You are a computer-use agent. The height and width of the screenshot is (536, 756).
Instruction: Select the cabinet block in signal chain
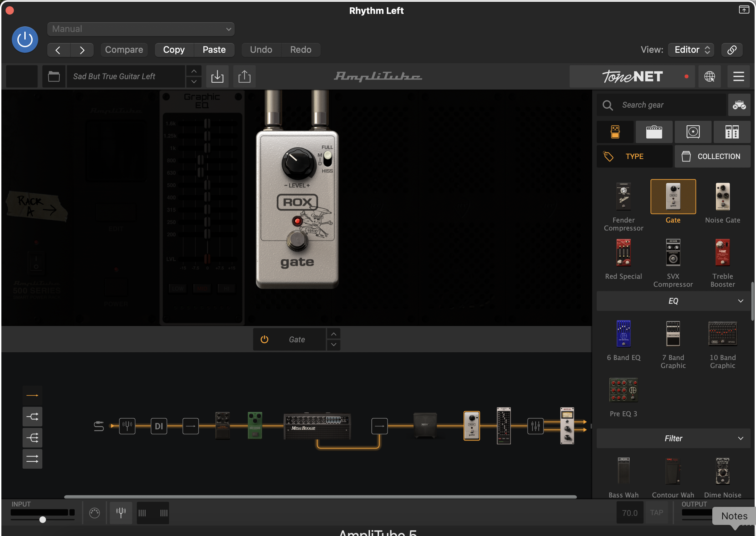(425, 426)
